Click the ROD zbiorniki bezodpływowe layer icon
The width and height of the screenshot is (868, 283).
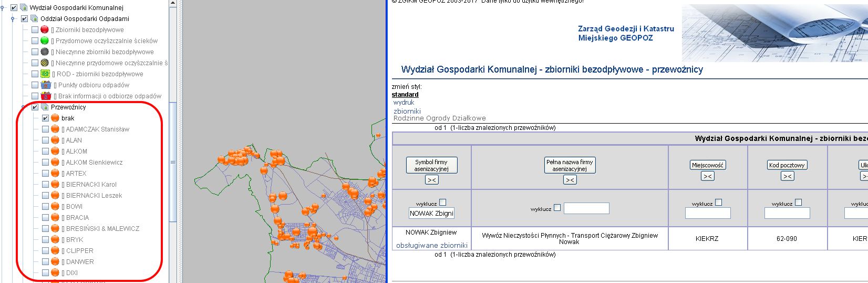click(x=45, y=74)
